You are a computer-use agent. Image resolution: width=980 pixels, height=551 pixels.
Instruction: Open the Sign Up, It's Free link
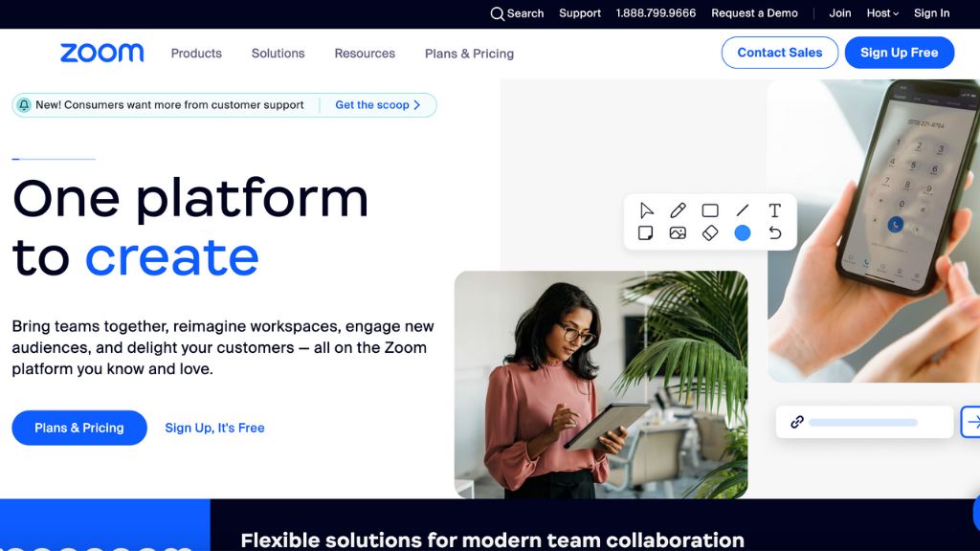(x=214, y=428)
